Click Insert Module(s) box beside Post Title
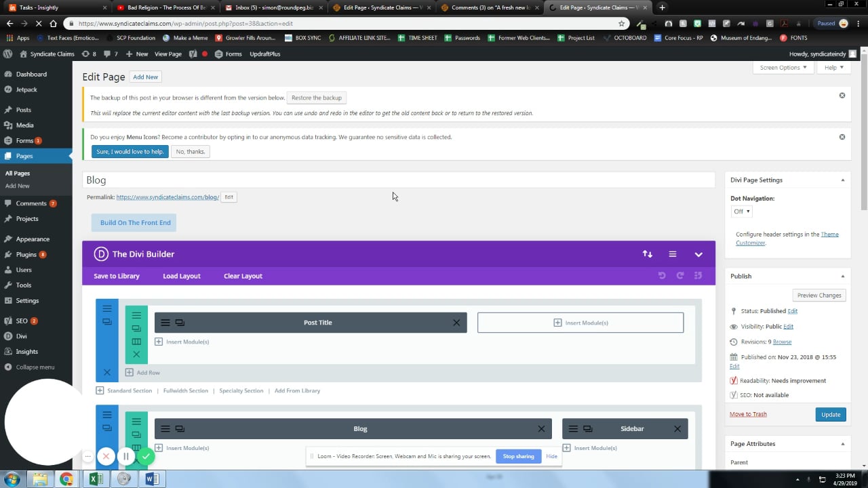The width and height of the screenshot is (868, 488). pos(580,323)
